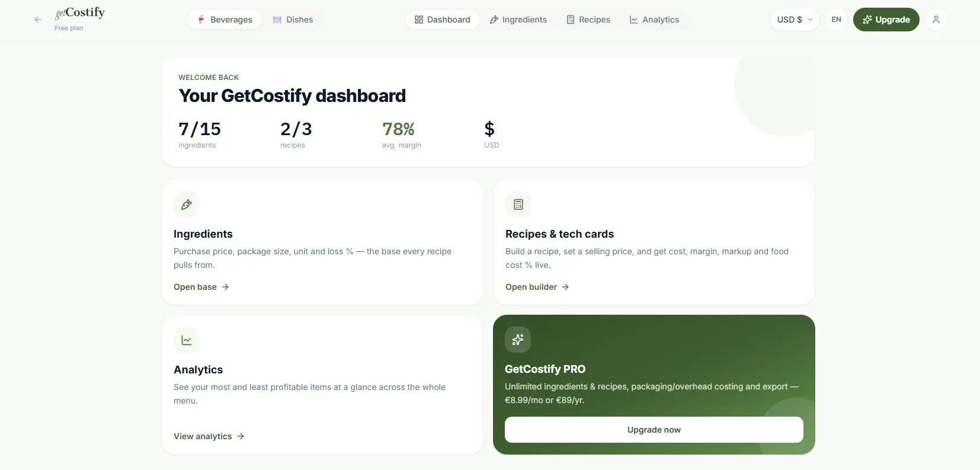
Task: Go to the Ingredients nav tab
Action: (x=518, y=20)
